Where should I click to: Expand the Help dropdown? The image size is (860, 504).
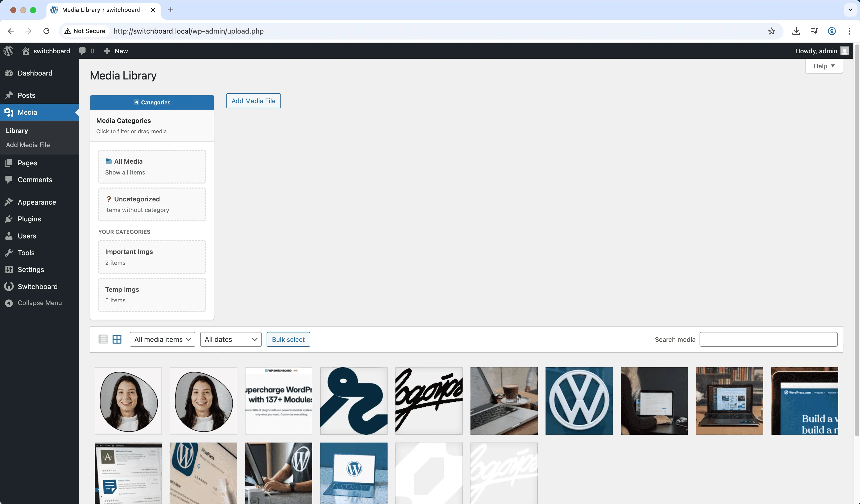(x=824, y=66)
